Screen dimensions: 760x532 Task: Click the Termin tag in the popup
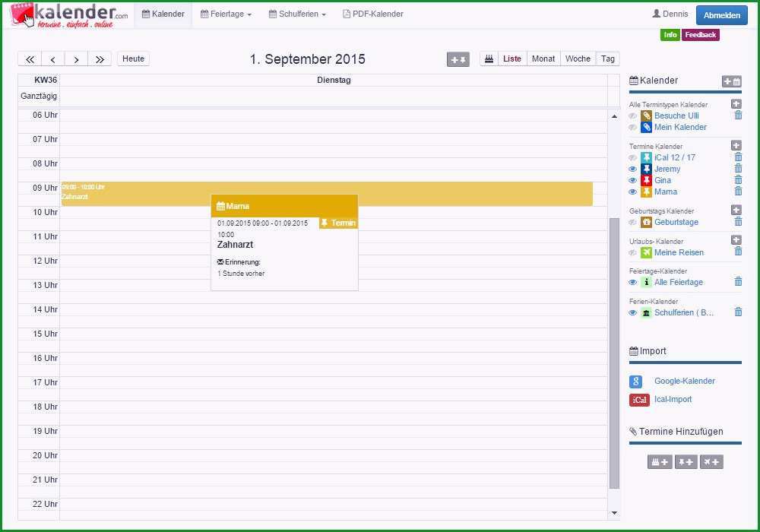[x=338, y=223]
